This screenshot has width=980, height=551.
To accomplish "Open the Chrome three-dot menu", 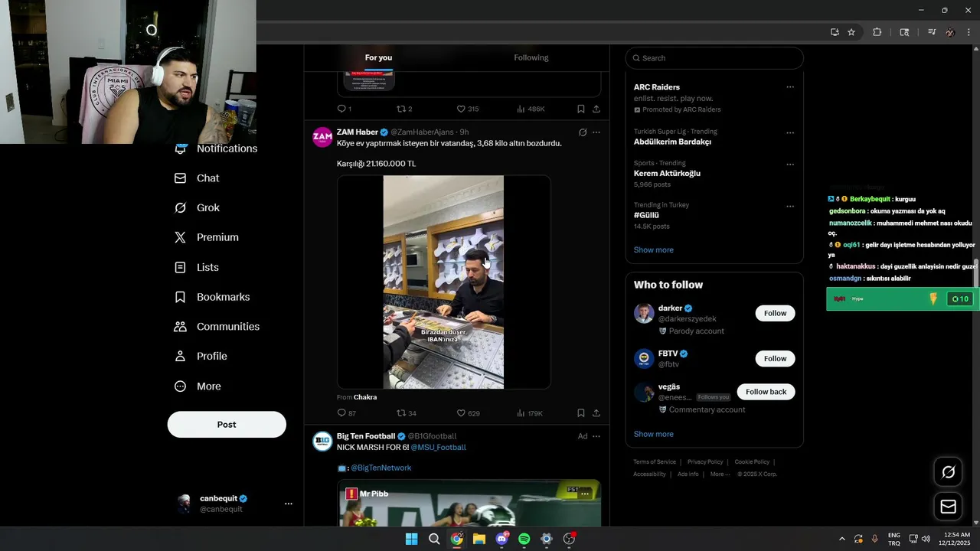I will tap(969, 32).
